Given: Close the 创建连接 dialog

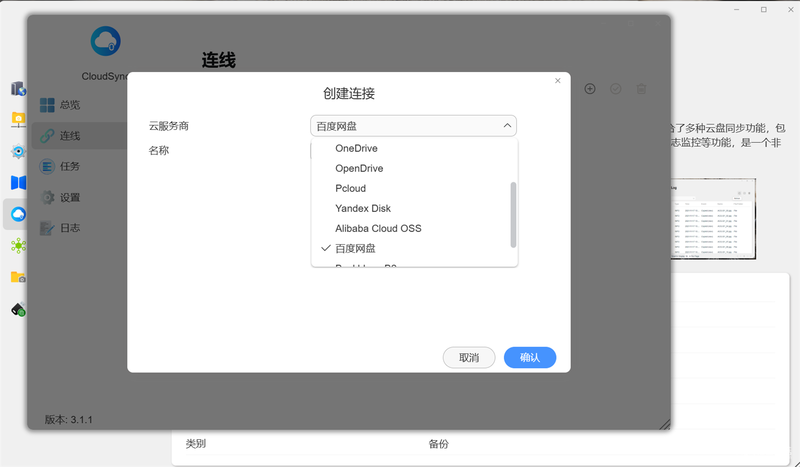Looking at the screenshot, I should pos(558,81).
